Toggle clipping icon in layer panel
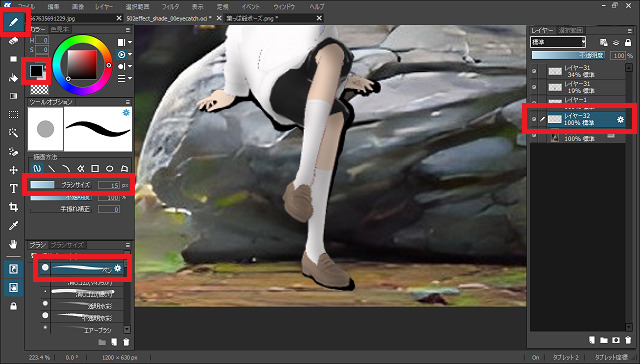 coord(616,42)
